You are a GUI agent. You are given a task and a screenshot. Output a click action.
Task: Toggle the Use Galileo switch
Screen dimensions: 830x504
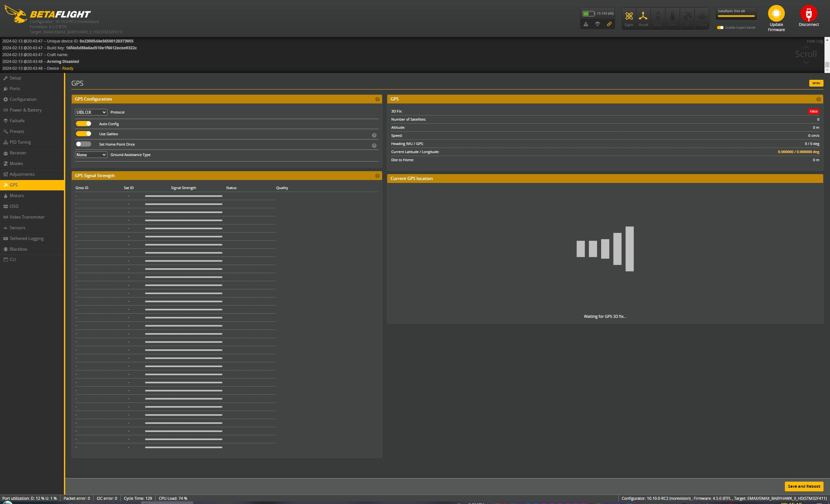pyautogui.click(x=84, y=134)
